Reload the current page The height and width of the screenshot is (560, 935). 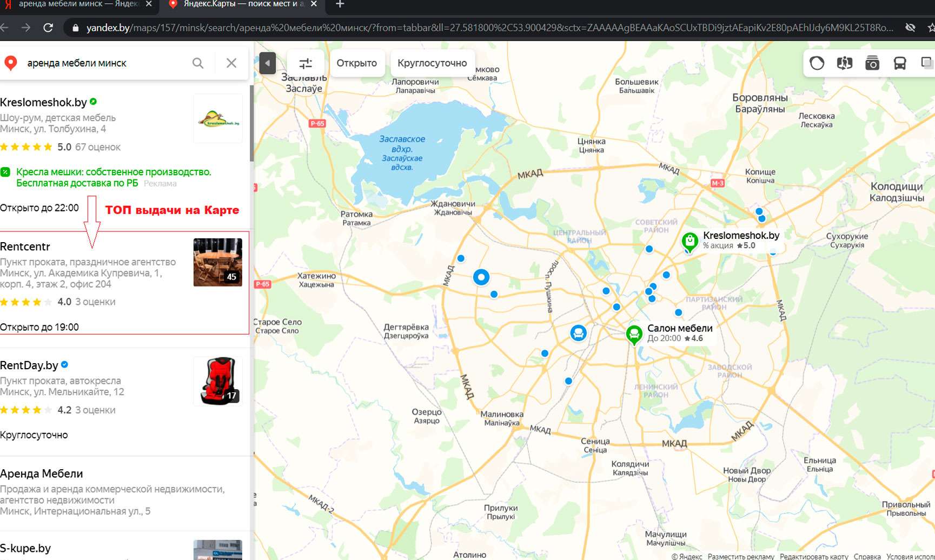48,28
